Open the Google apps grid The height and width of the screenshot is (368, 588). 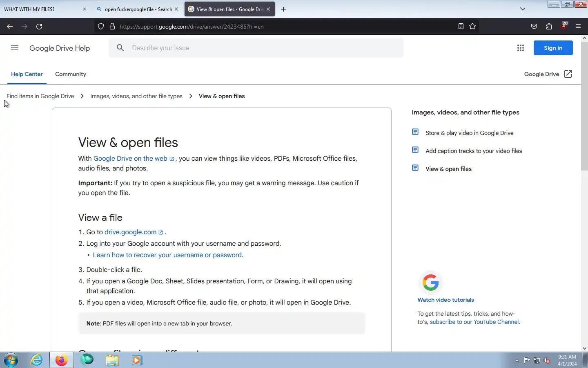click(521, 48)
